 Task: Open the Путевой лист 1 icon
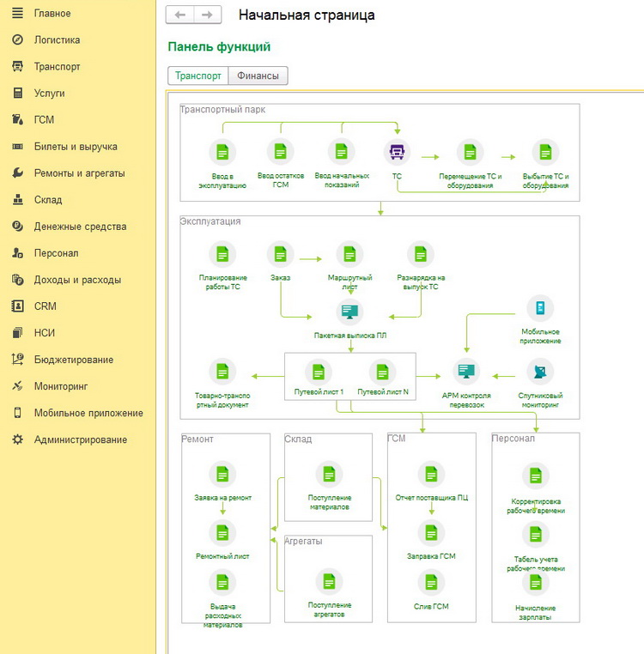[x=318, y=372]
